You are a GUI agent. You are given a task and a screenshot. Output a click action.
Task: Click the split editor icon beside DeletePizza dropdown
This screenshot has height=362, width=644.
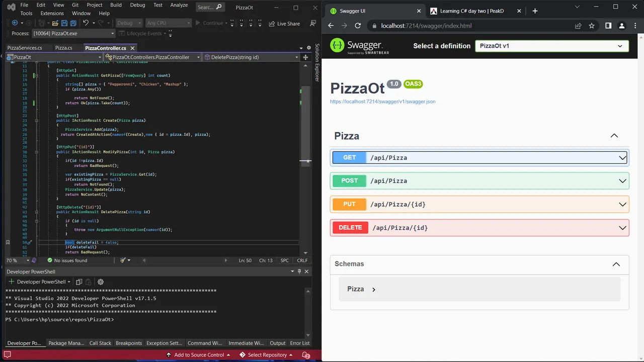click(x=305, y=57)
